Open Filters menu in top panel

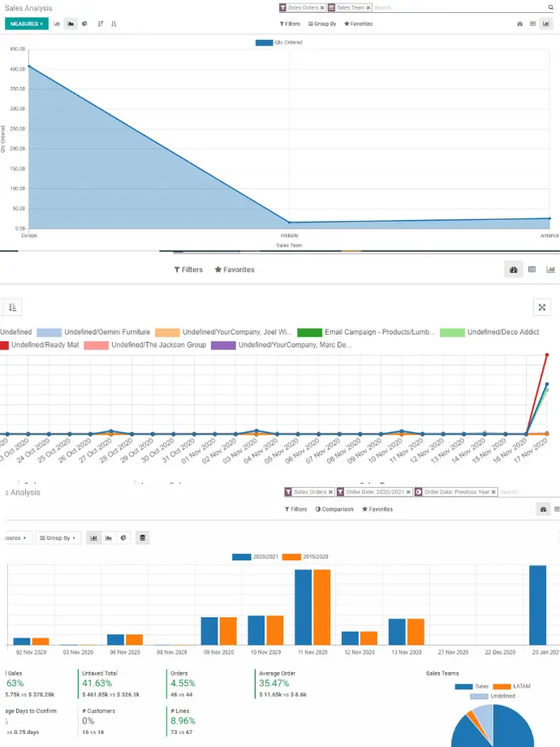coord(290,24)
